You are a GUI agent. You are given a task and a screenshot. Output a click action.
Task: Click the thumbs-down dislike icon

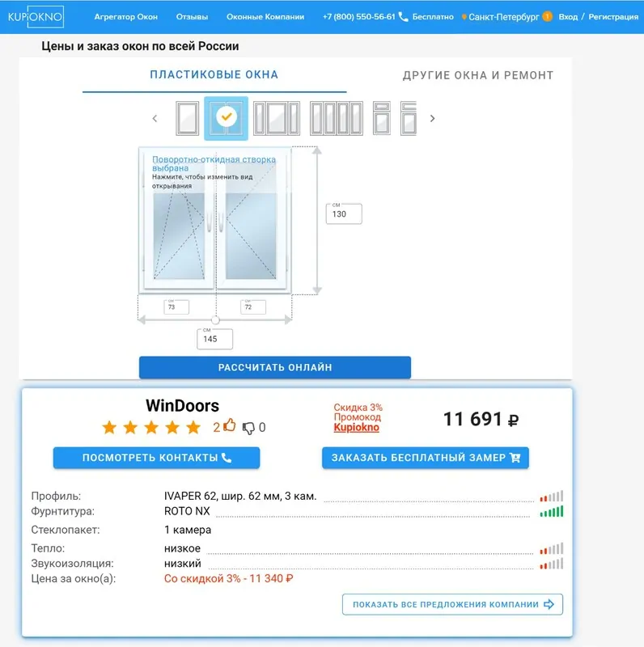pyautogui.click(x=248, y=428)
